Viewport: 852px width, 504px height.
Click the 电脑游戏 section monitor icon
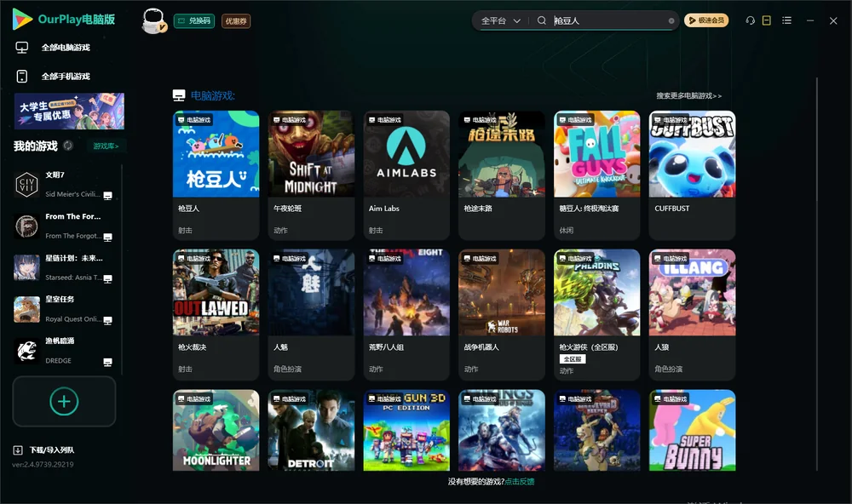(x=179, y=95)
